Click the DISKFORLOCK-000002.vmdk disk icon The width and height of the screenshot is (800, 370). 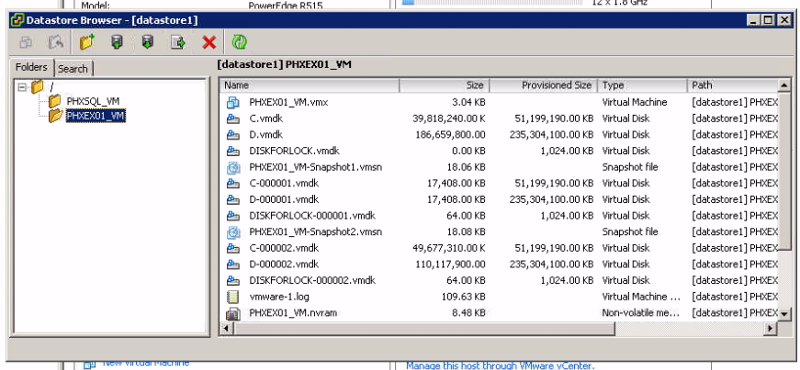click(x=233, y=281)
